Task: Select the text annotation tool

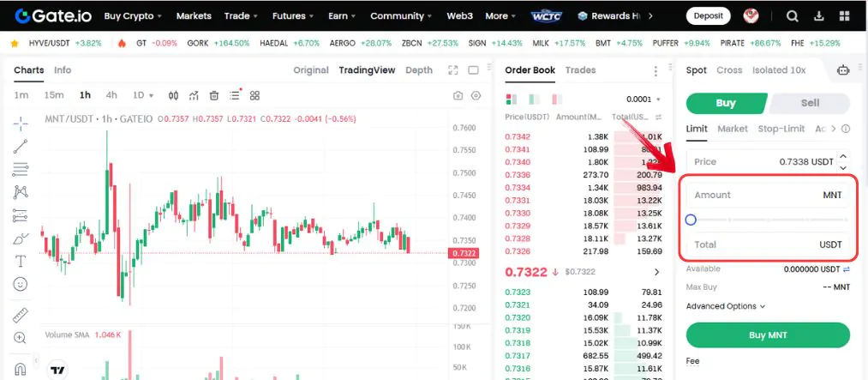Action: point(21,261)
